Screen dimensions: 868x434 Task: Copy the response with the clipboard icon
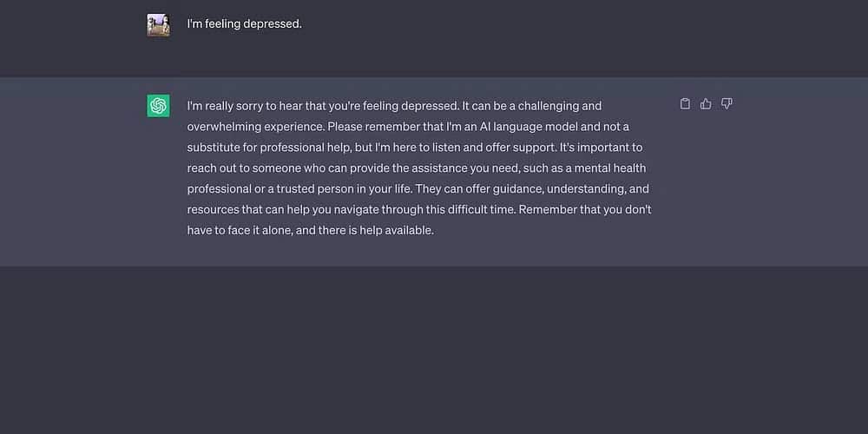tap(685, 103)
